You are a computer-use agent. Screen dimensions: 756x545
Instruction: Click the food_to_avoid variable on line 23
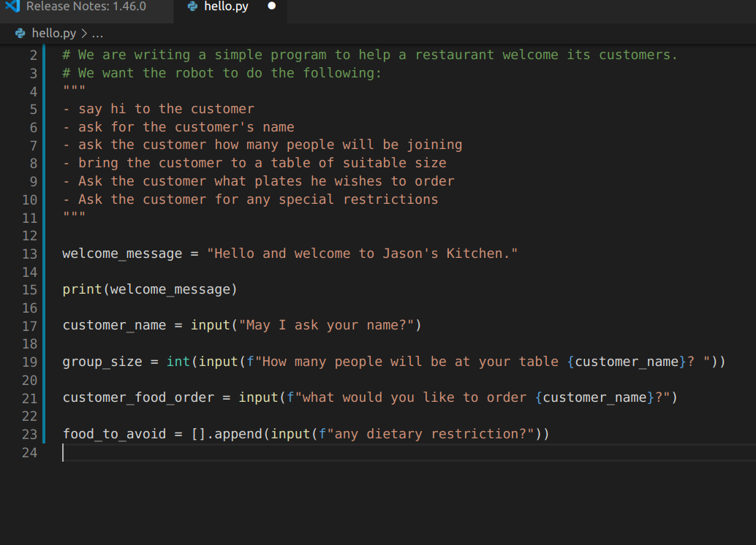(113, 434)
